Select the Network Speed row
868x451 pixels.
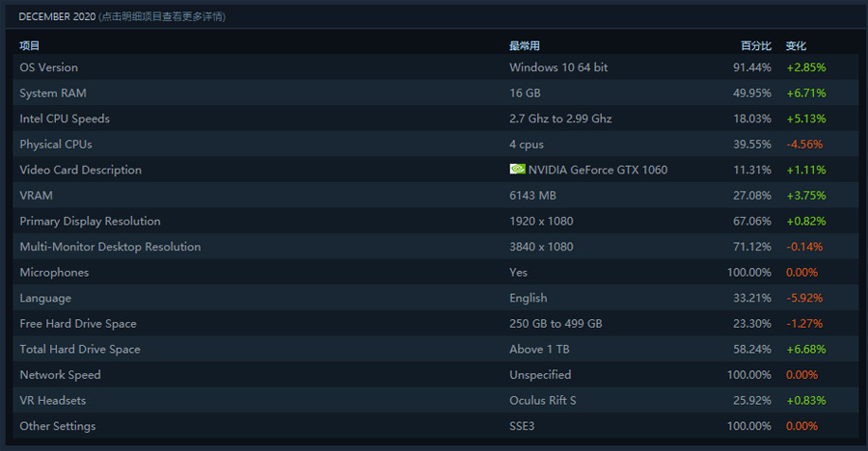pos(435,375)
